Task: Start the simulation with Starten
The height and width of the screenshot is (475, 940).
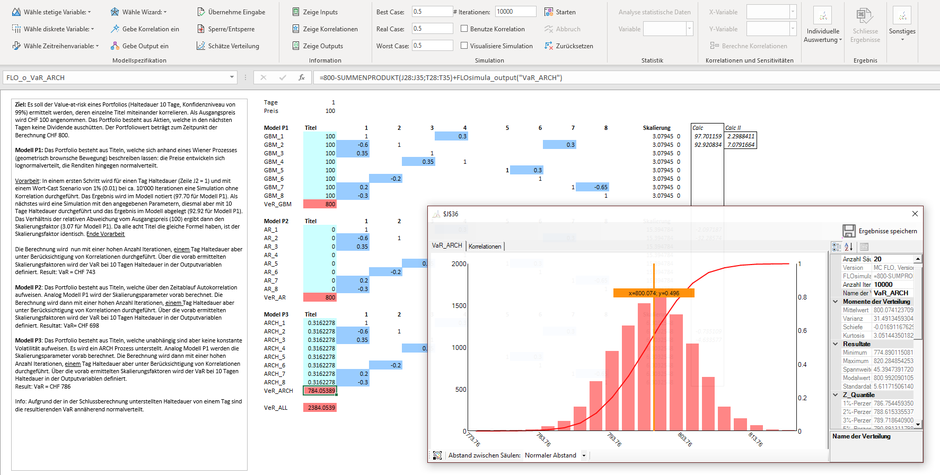Action: click(x=560, y=12)
